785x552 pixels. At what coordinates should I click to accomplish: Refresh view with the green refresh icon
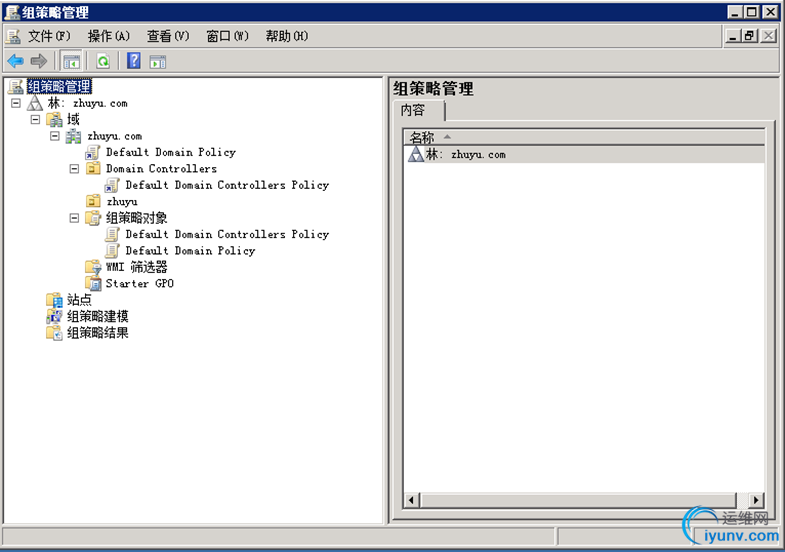coord(103,62)
